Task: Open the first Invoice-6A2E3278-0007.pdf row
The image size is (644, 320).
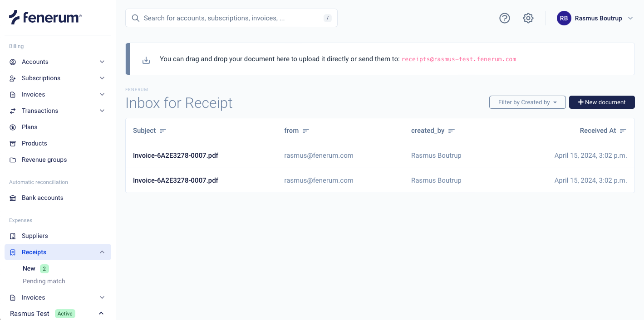Action: click(380, 155)
